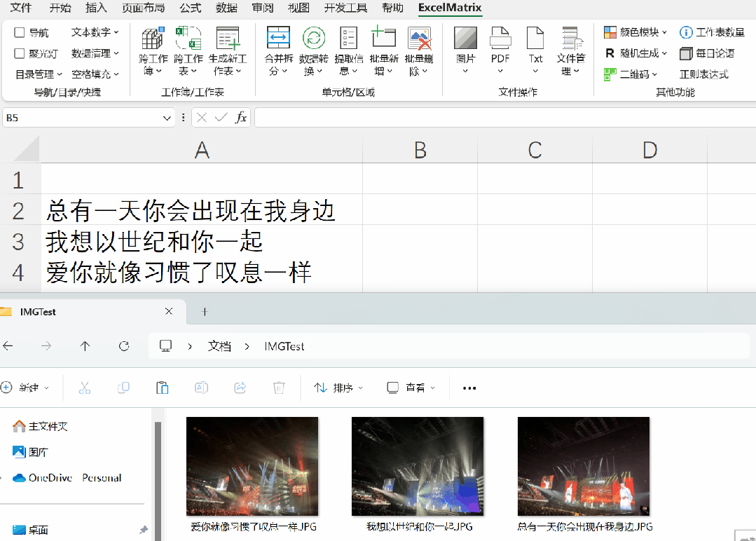The image size is (756, 541).
Task: Switch to the 开发工具 ribbon tab
Action: (345, 8)
